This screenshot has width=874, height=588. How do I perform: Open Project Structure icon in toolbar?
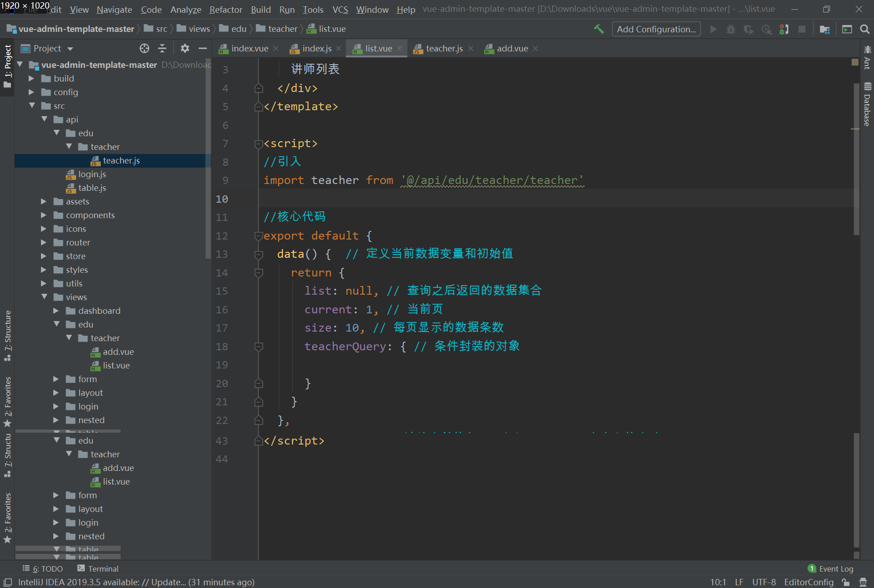tap(825, 29)
